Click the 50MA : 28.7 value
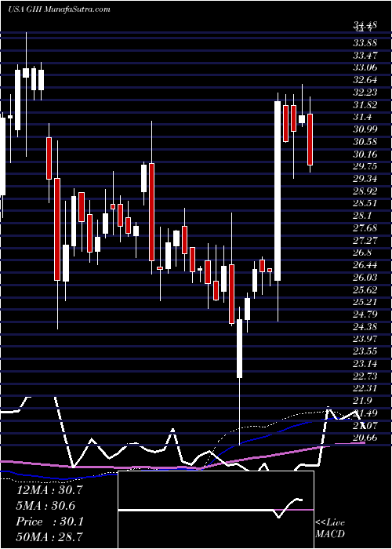This screenshot has width=392, height=549. coord(49,537)
